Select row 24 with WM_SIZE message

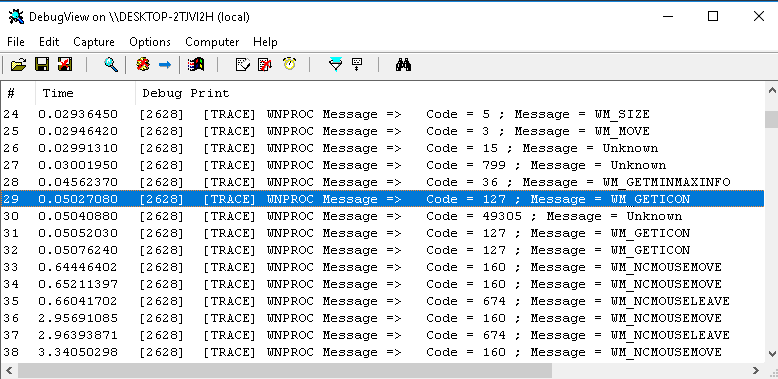tap(382, 115)
